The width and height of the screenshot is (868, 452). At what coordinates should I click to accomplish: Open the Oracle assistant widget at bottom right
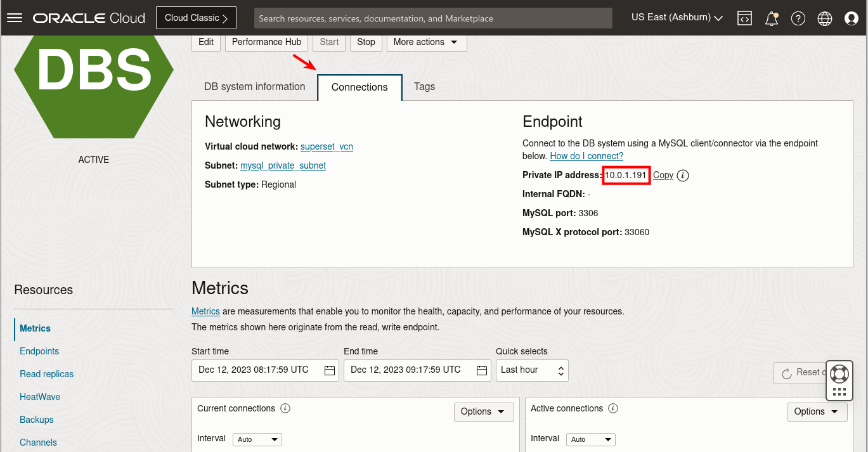(x=839, y=374)
